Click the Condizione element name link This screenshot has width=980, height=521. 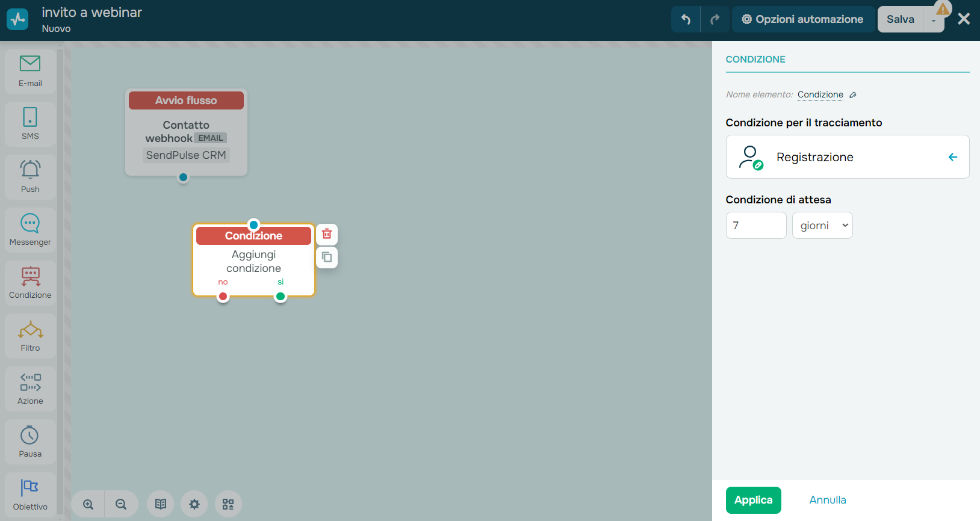[820, 94]
